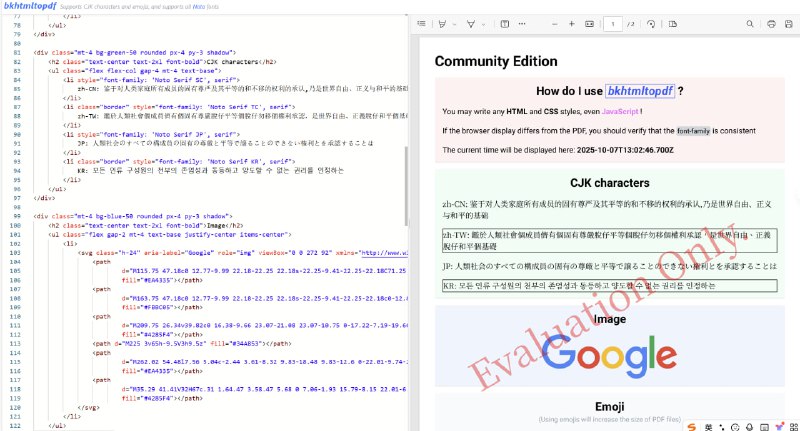
Task: Click the CJK characters heading in PDF
Action: (610, 183)
